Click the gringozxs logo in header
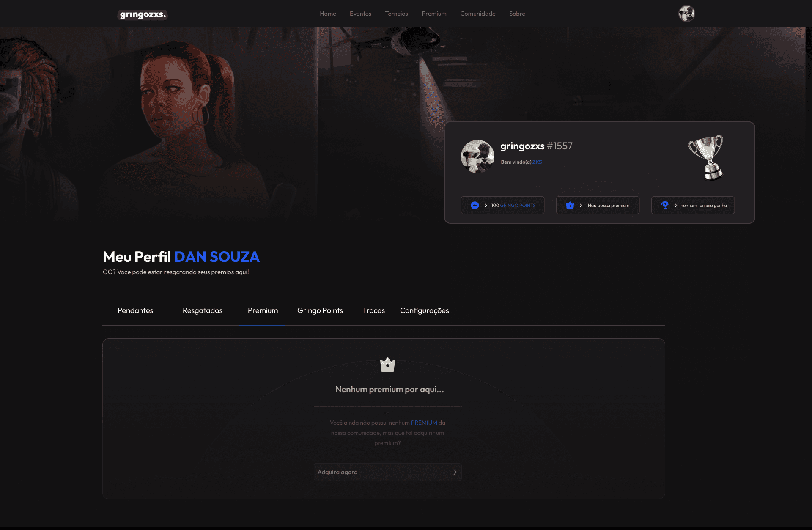This screenshot has height=530, width=812. (143, 15)
